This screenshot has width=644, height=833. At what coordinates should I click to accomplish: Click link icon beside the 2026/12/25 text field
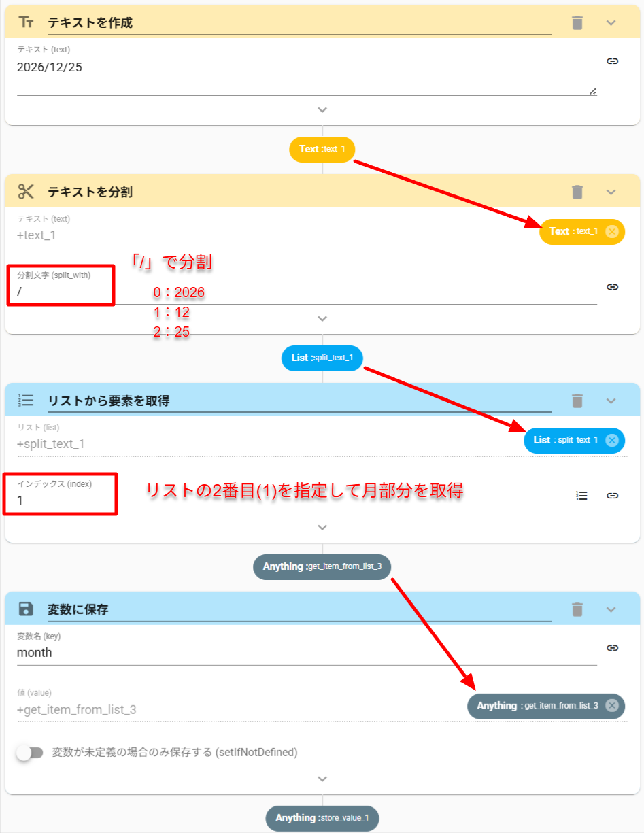[x=612, y=61]
